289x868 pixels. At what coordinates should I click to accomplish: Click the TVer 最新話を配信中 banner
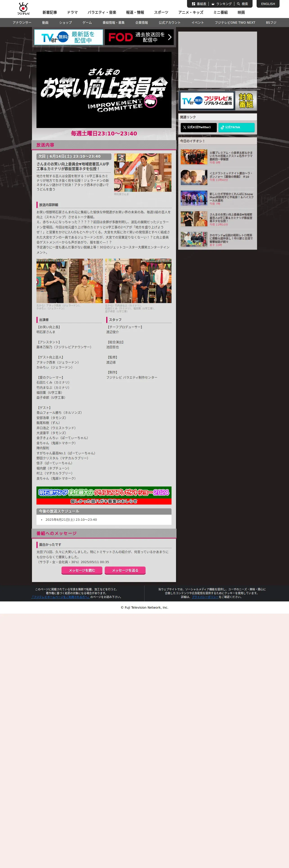[69, 37]
